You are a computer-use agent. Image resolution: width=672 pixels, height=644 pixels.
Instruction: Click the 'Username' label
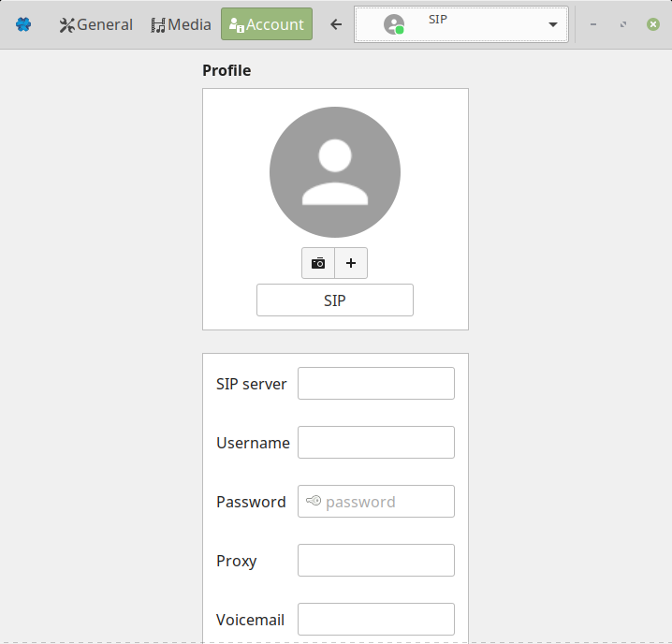[253, 443]
